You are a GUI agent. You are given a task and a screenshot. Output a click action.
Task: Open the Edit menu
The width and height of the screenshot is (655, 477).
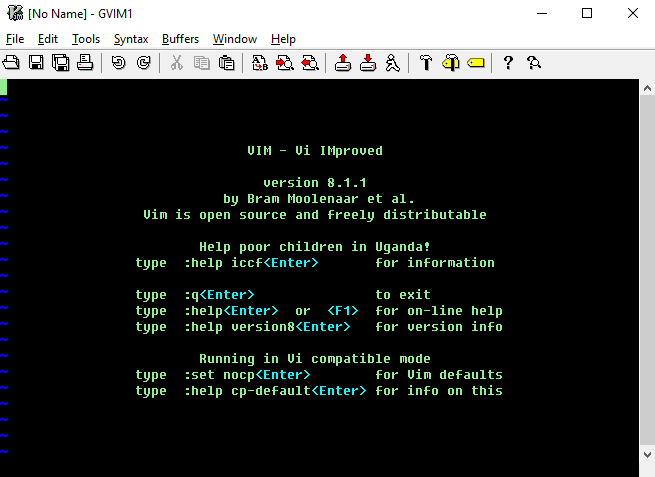tap(48, 39)
